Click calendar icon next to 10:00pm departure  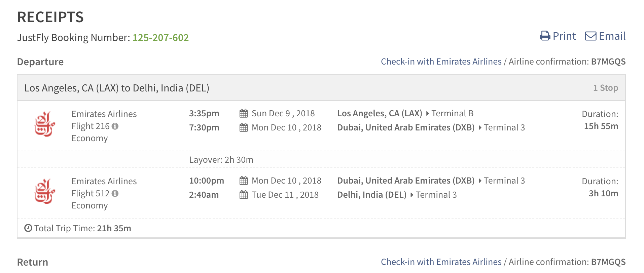(244, 181)
